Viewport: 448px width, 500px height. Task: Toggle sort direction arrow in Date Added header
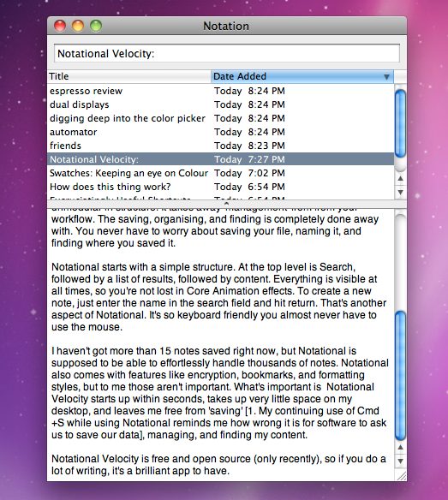(386, 77)
